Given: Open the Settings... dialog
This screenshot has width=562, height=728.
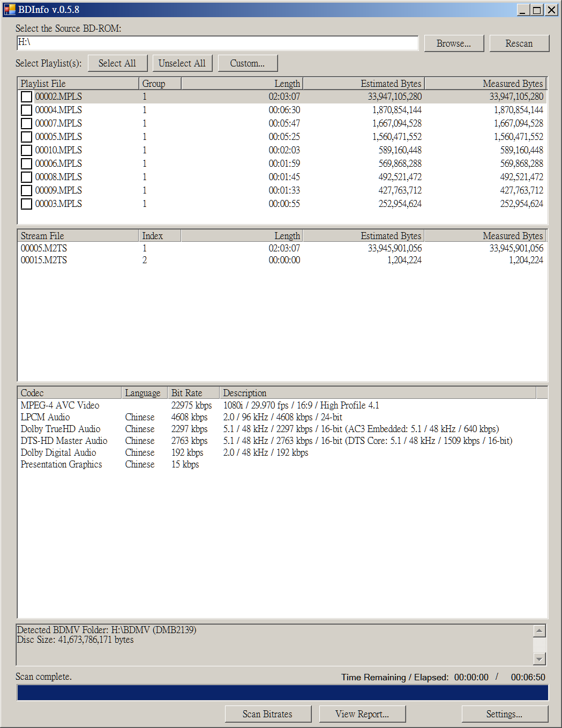Looking at the screenshot, I should [x=505, y=714].
